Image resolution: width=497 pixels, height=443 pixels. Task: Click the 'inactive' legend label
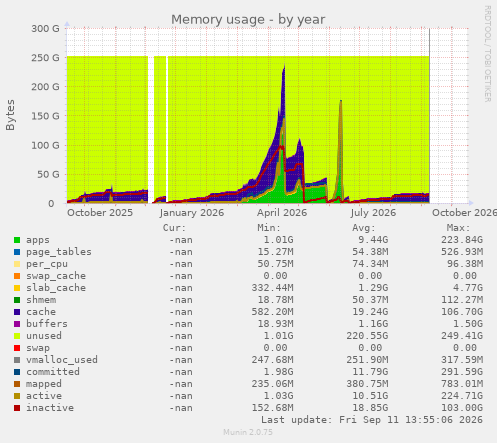50,408
